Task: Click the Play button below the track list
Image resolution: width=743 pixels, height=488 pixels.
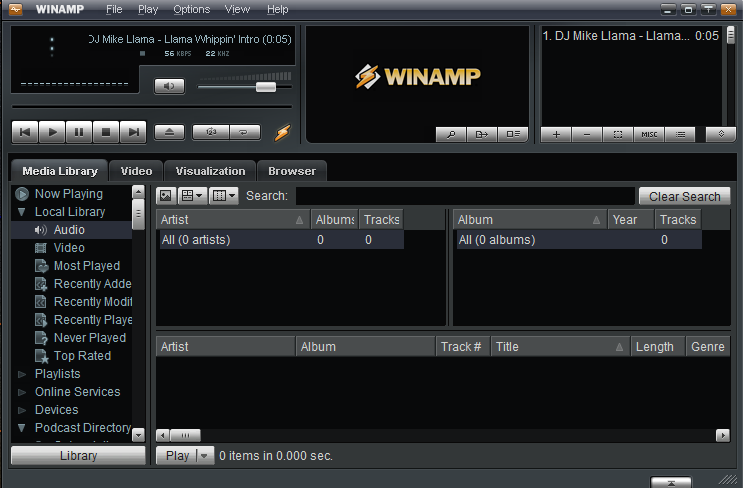Action: [177, 456]
